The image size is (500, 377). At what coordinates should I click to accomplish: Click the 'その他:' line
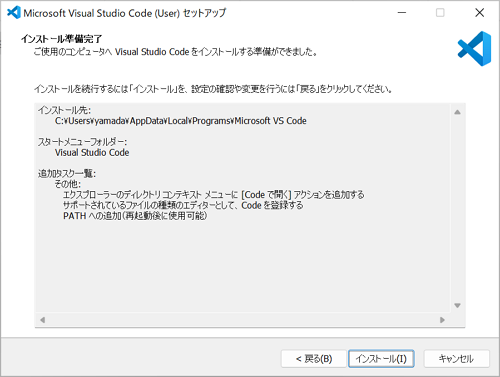coord(68,184)
